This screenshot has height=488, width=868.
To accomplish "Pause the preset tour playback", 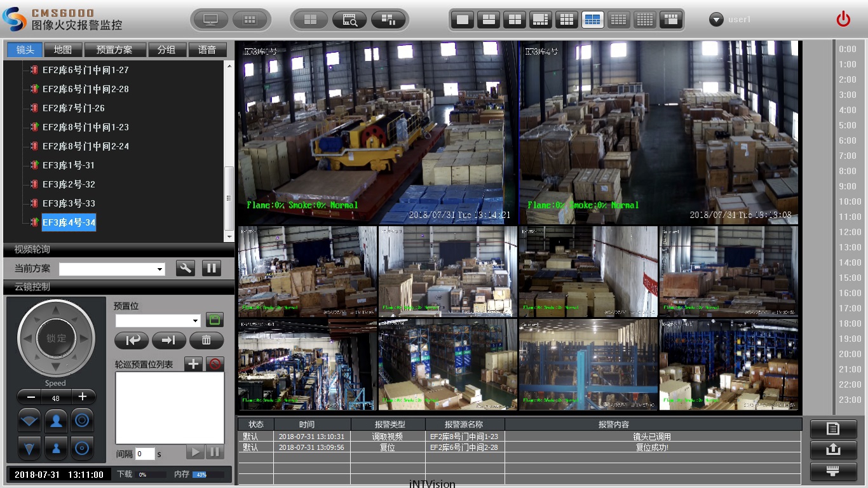I will click(215, 452).
